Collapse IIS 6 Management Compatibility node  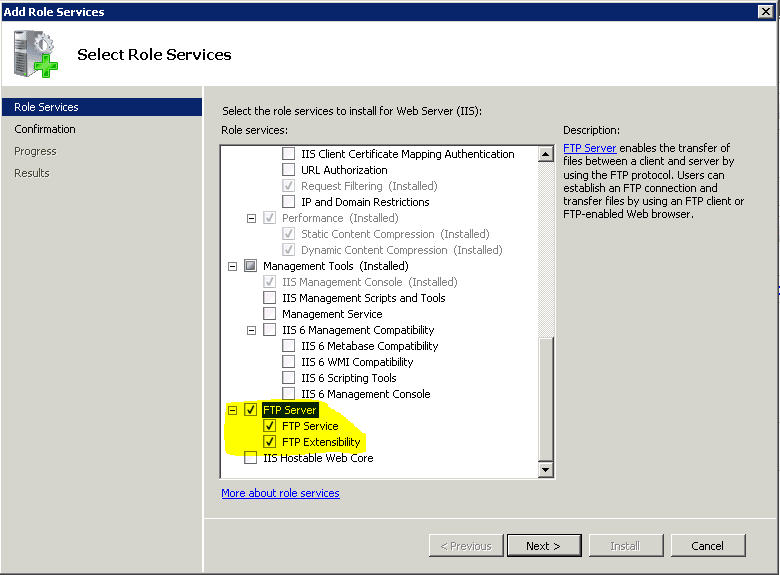point(252,330)
